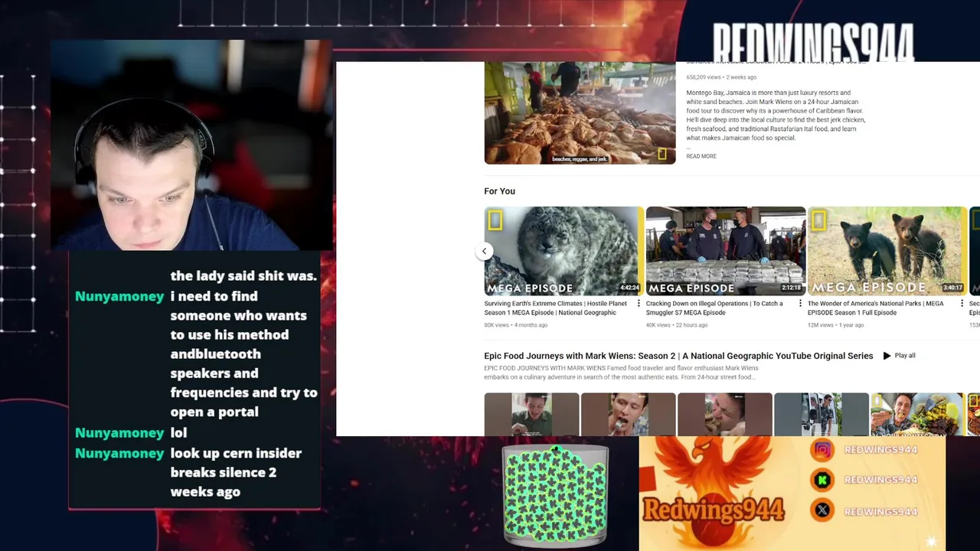Click the National Geographic logo on the featured jerk chicken video
This screenshot has height=551, width=980.
pos(663,155)
